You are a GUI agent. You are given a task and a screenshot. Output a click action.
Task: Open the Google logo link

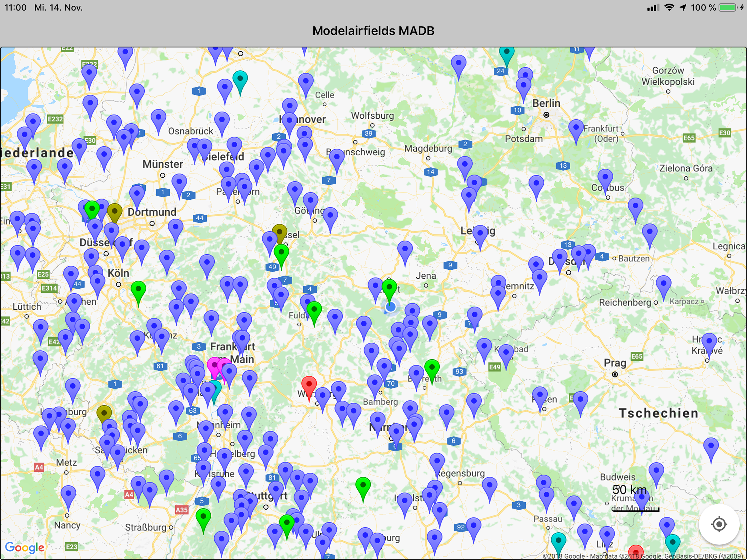point(25,547)
